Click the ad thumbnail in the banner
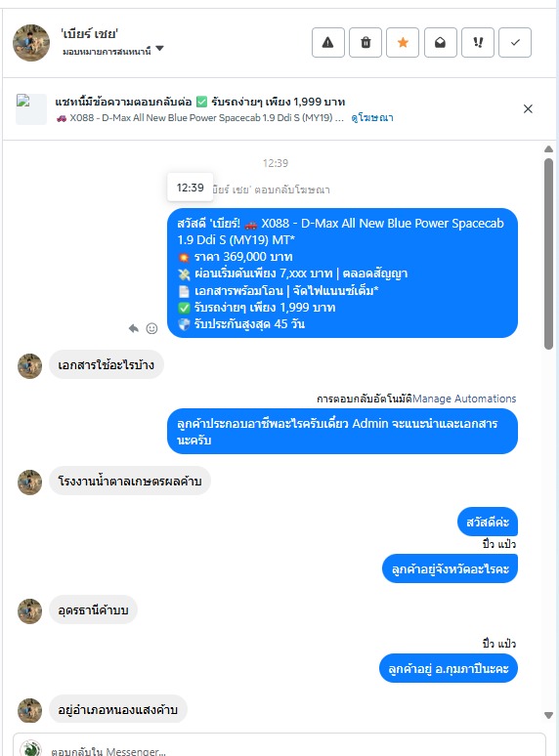 31,109
